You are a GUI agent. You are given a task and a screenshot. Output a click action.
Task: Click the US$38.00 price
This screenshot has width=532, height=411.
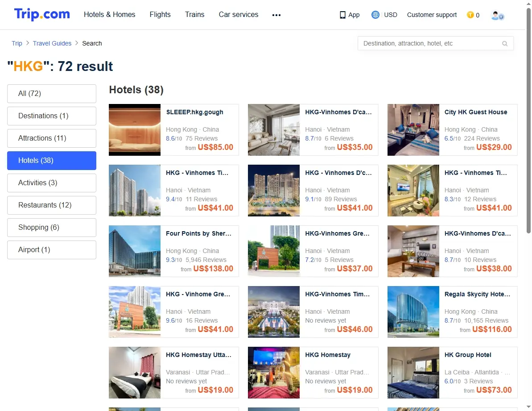pyautogui.click(x=494, y=269)
